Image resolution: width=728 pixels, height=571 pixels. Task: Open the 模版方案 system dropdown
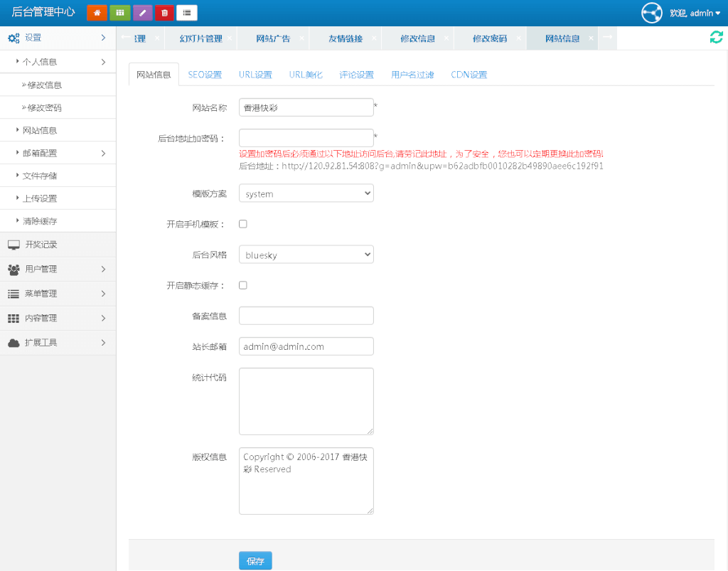point(306,193)
